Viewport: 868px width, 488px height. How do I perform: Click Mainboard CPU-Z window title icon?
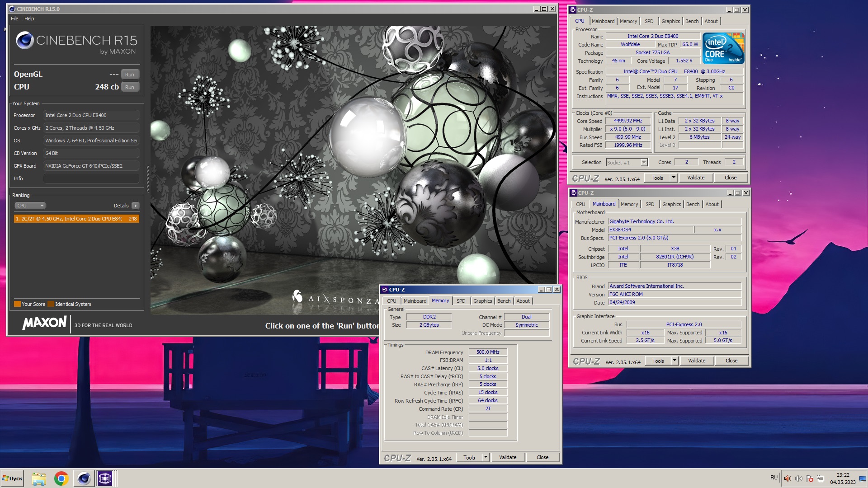(574, 193)
